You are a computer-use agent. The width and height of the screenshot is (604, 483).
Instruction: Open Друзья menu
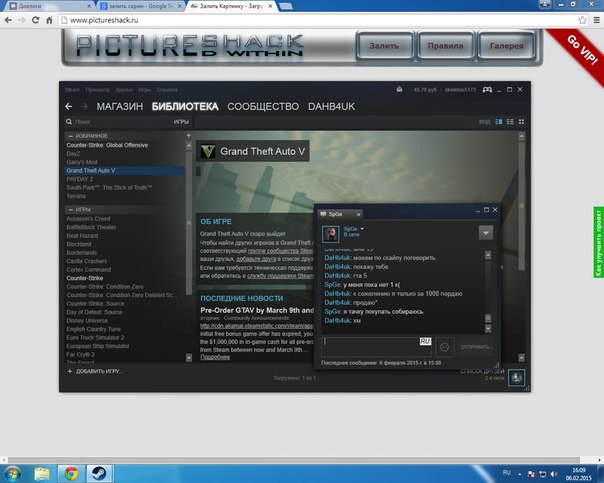(124, 90)
